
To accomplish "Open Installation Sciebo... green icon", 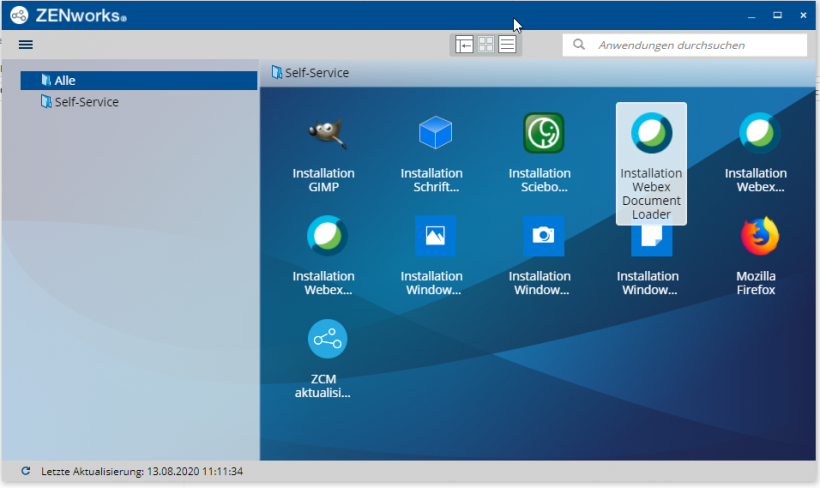I will 543,133.
